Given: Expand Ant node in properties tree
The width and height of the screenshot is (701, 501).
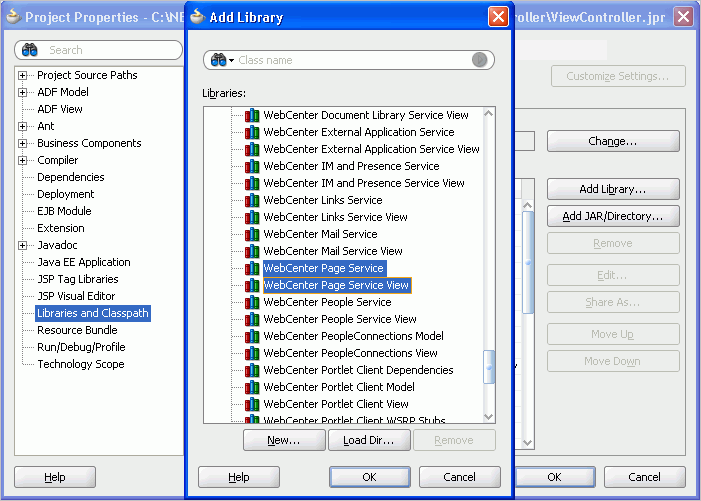Looking at the screenshot, I should click(22, 126).
